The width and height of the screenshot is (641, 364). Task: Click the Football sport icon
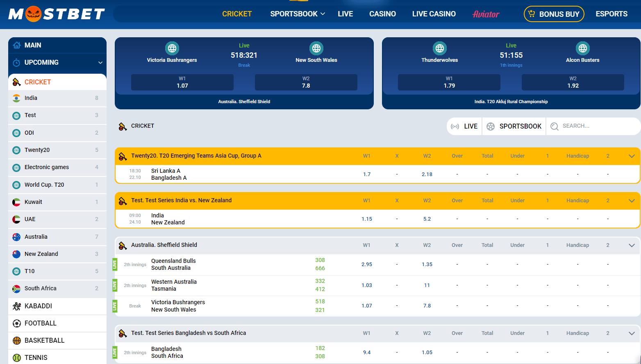(17, 323)
